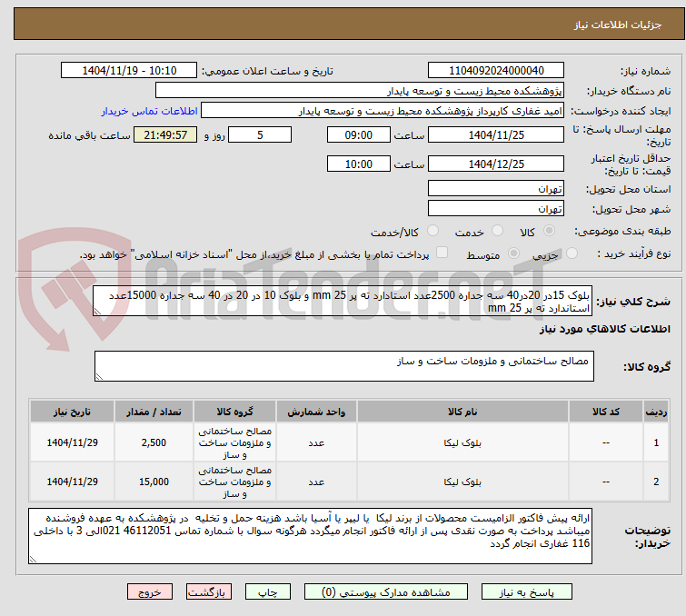Viewport: 686px width, 616px height.
Task: Click the buyer notes text area
Action: pos(310,536)
